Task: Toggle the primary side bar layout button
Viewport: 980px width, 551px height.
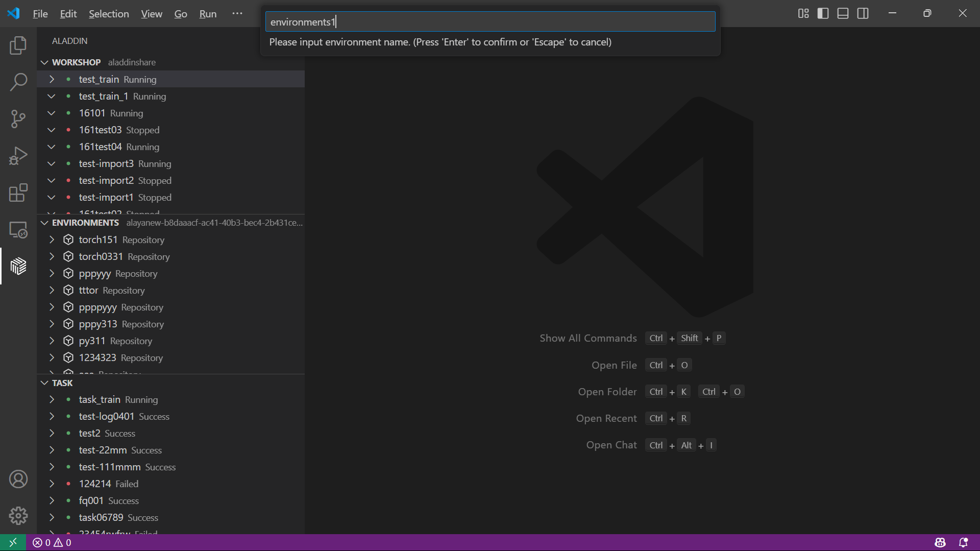Action: coord(823,13)
